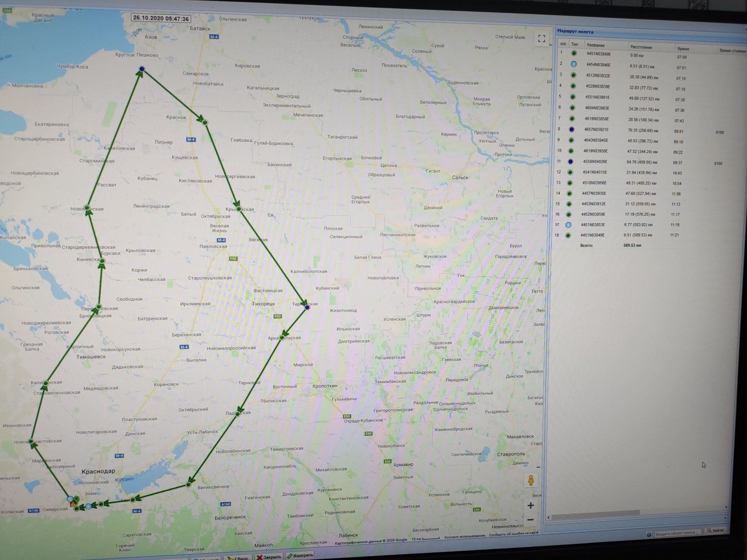The height and width of the screenshot is (560, 747).
Task: Toggle fullscreen map view
Action: coord(541,39)
